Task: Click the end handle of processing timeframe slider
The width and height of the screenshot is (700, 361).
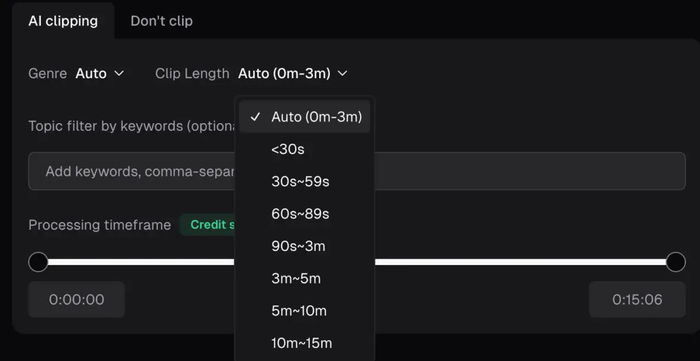Action: (675, 262)
